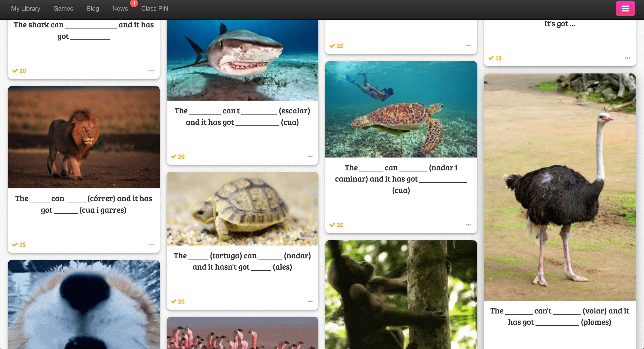644x349 pixels.
Task: Select the sea turtle question text '(nadar i caminar)'
Action: 401,179
